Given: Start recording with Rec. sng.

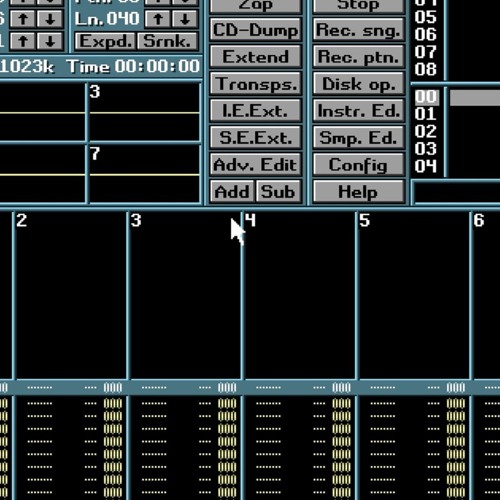Looking at the screenshot, I should (359, 30).
